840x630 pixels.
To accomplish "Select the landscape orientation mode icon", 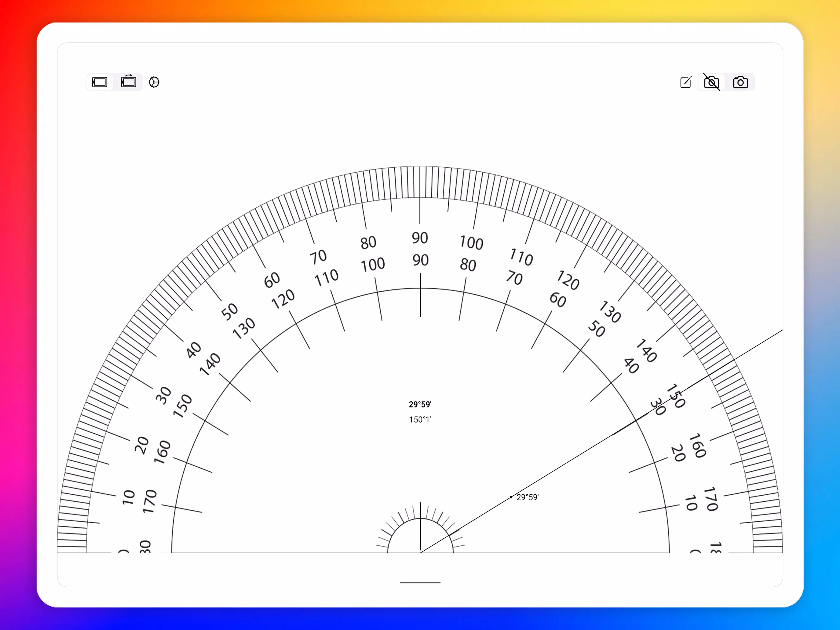I will 100,82.
